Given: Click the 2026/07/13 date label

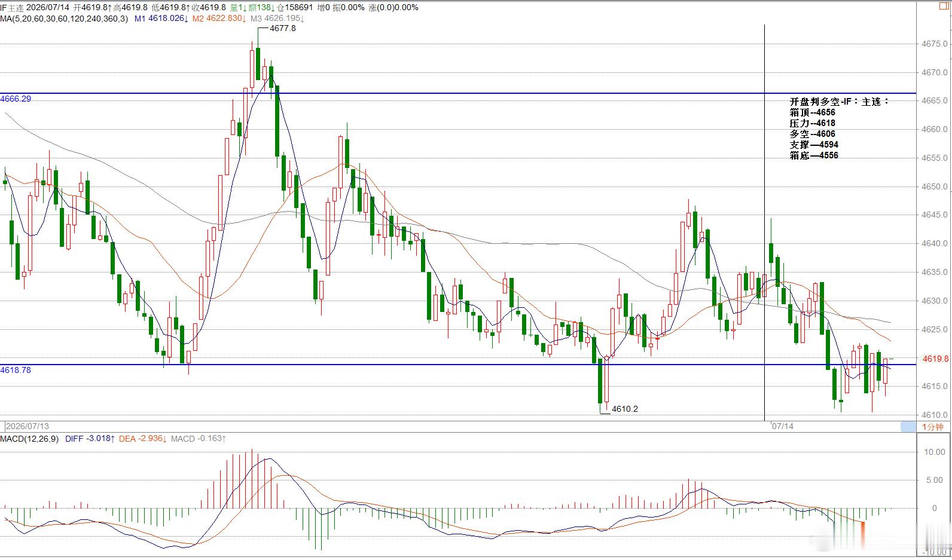Looking at the screenshot, I should 28,426.
